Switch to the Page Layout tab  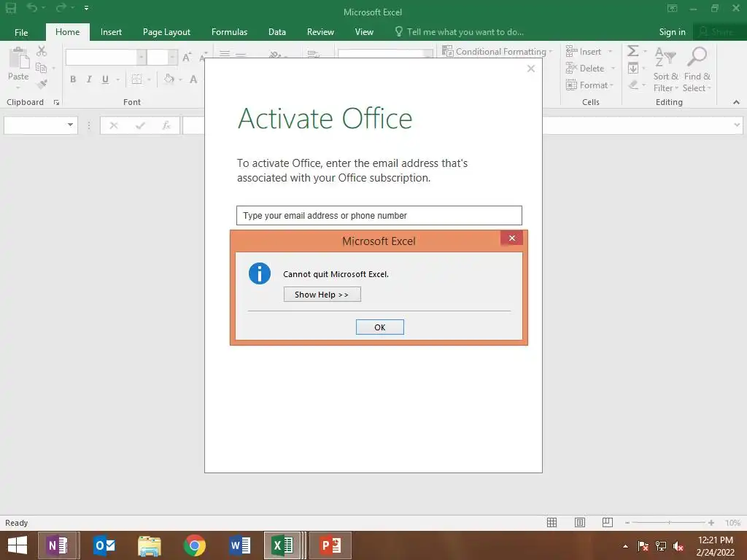166,32
